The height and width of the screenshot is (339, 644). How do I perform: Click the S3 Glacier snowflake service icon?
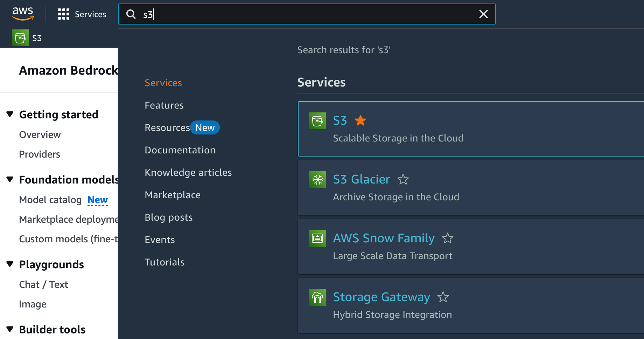click(317, 180)
